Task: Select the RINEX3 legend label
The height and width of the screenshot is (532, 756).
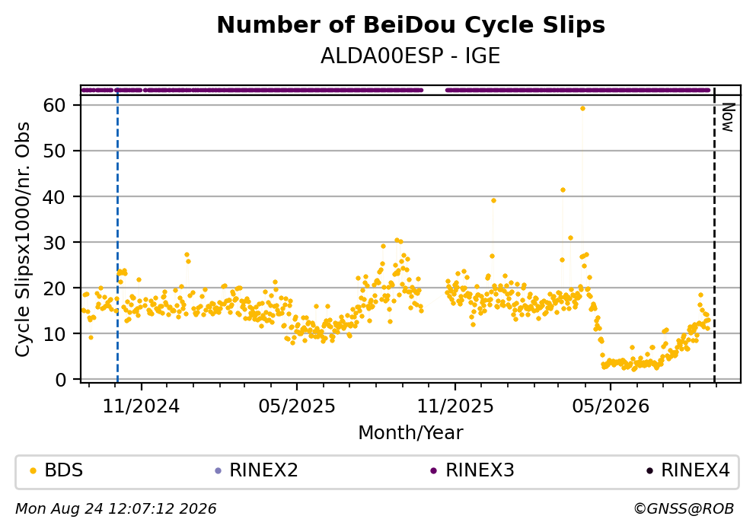Action: point(480,470)
